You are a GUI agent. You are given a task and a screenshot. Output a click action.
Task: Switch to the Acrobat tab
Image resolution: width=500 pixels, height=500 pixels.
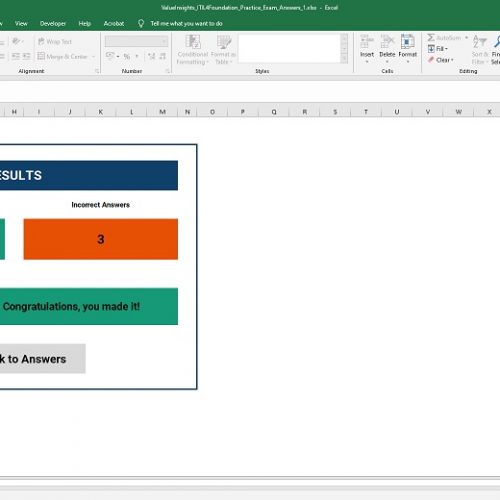[x=114, y=23]
